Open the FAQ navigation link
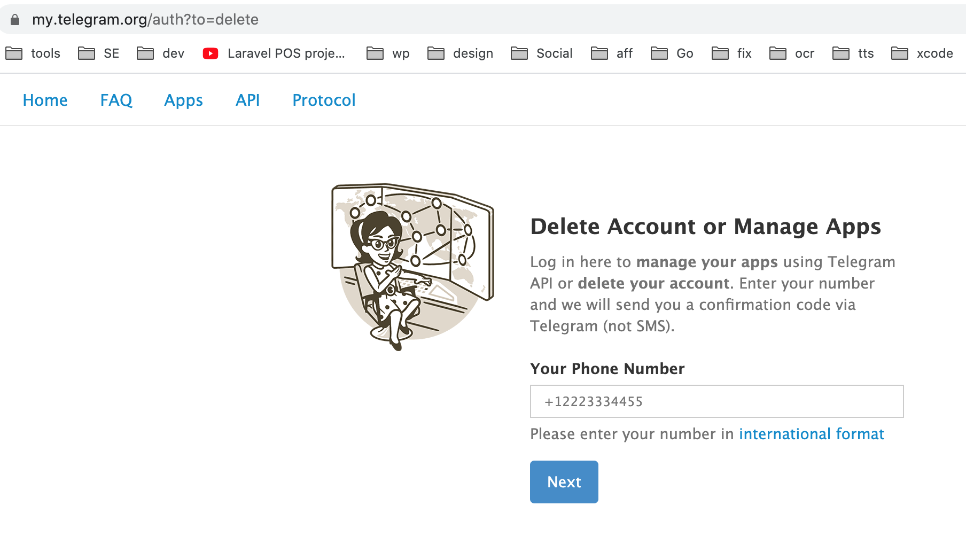Screen dimensions: 966x560 coord(116,100)
